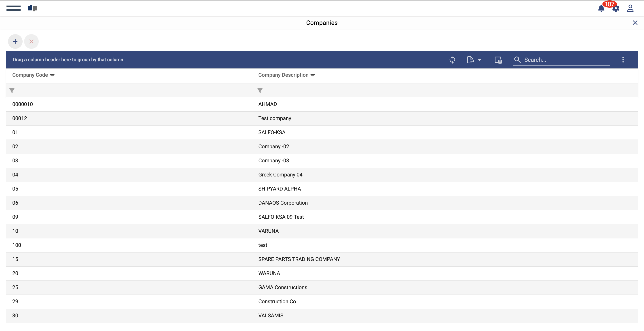Open the export dropdown arrow
Screen dimensions: 644x331
(479, 60)
